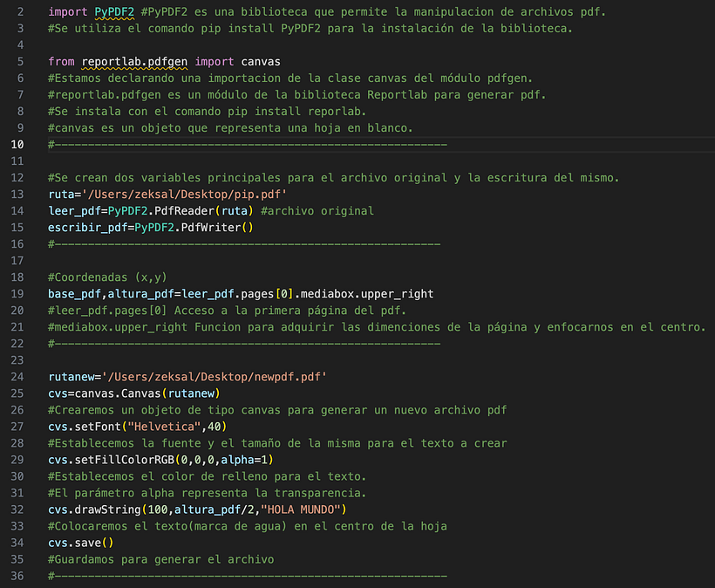The image size is (715, 588).
Task: Click line number 24 in the gutter
Action: [17, 377]
